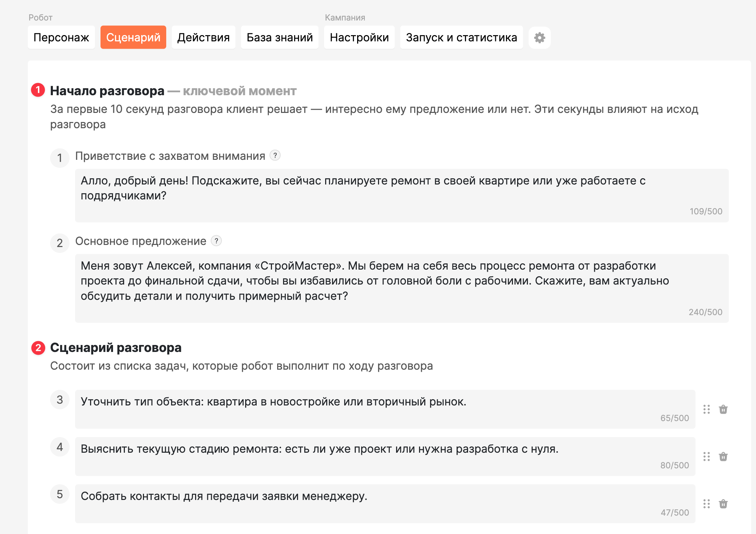Show help tooltip for Основное предложение
This screenshot has width=756, height=534.
pyautogui.click(x=216, y=240)
